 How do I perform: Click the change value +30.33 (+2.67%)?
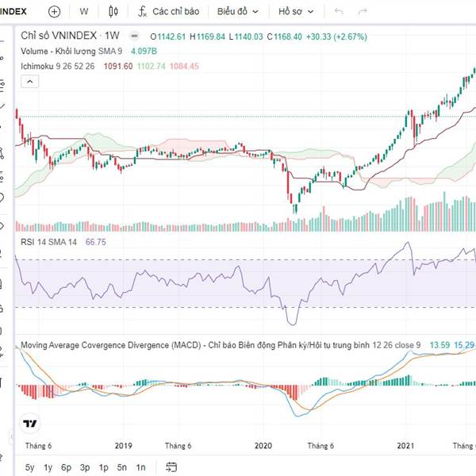(336, 36)
